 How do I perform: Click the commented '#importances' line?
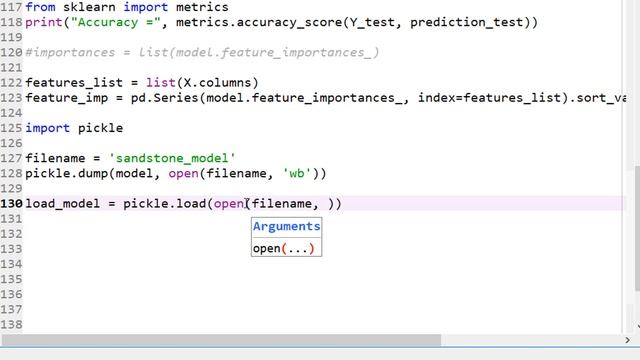point(202,52)
